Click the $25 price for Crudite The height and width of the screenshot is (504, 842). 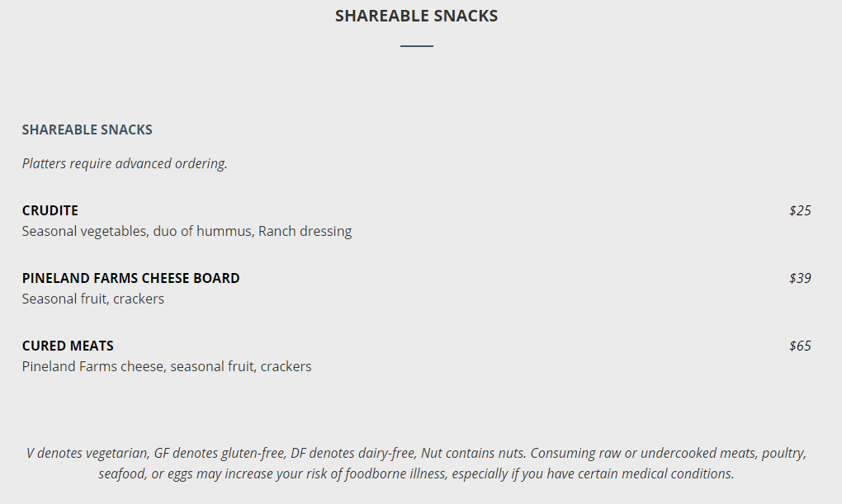tap(799, 210)
